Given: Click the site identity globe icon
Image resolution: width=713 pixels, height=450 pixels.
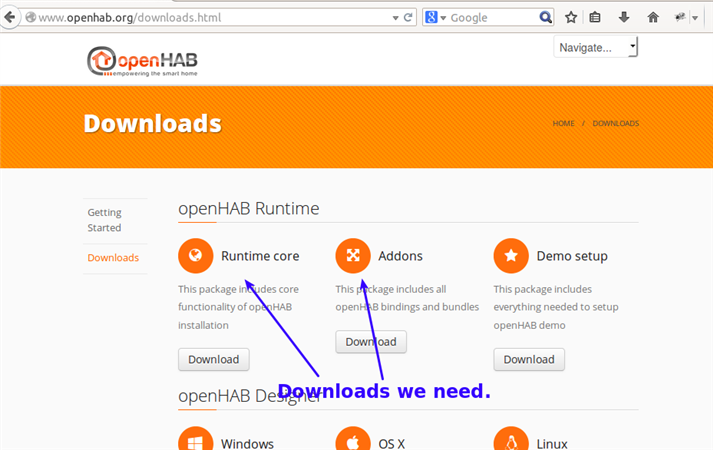Looking at the screenshot, I should tap(30, 17).
